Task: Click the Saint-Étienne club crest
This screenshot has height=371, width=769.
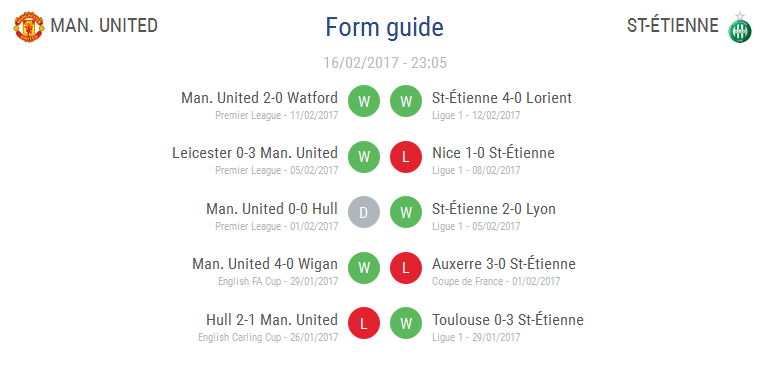Action: coord(740,27)
